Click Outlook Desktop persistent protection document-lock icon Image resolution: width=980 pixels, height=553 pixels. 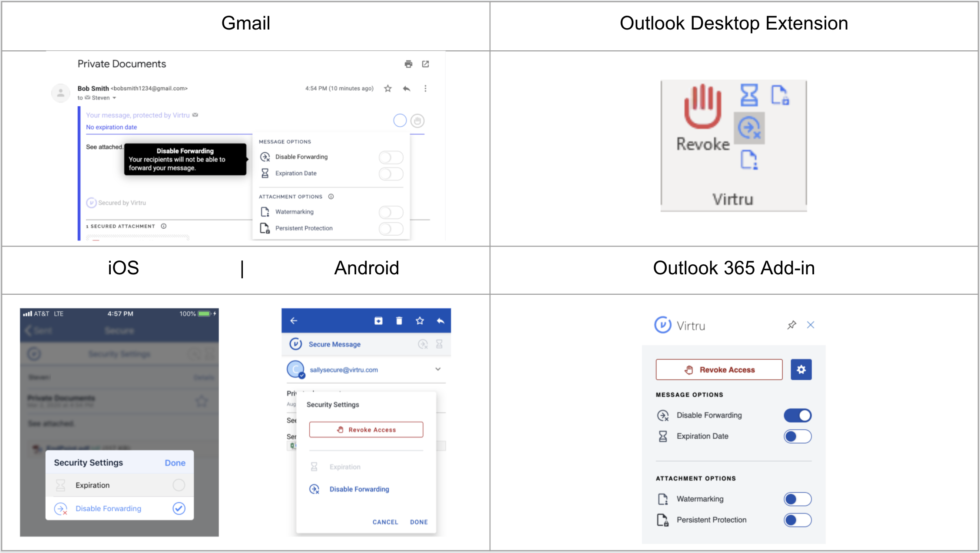(x=780, y=95)
